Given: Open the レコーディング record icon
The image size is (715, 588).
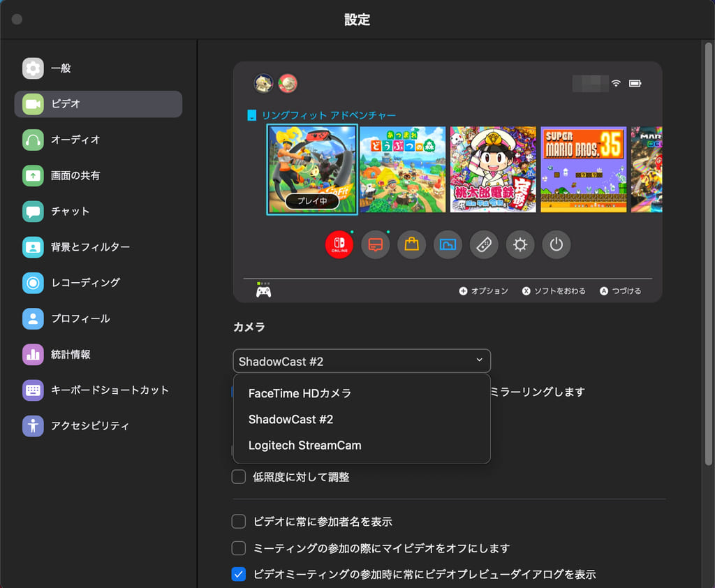Looking at the screenshot, I should (x=33, y=283).
